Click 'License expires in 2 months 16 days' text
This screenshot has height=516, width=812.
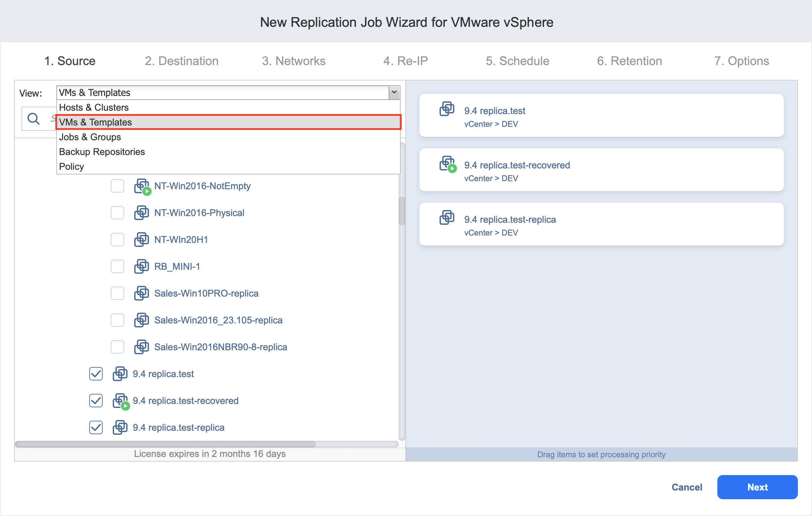(210, 454)
